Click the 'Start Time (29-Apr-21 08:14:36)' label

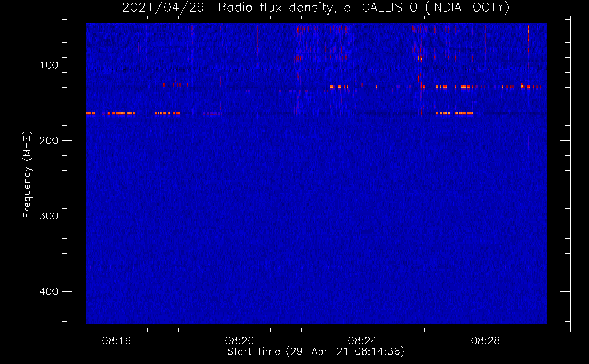[x=316, y=352]
